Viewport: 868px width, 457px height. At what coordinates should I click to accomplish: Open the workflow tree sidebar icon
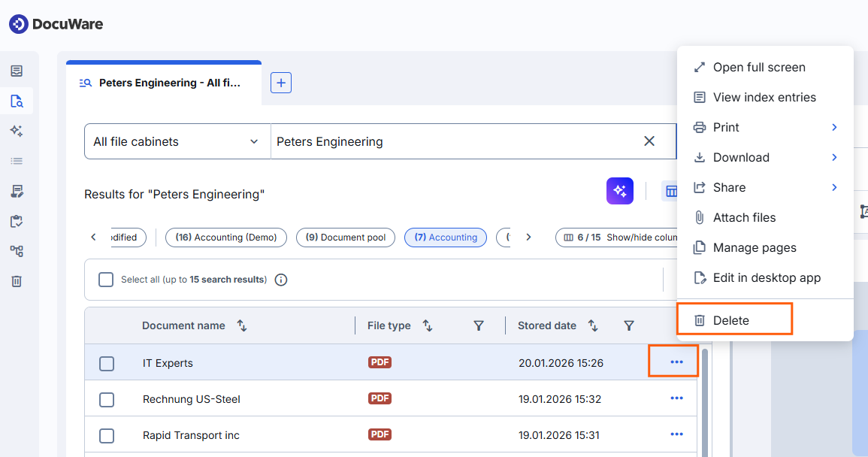tap(17, 251)
